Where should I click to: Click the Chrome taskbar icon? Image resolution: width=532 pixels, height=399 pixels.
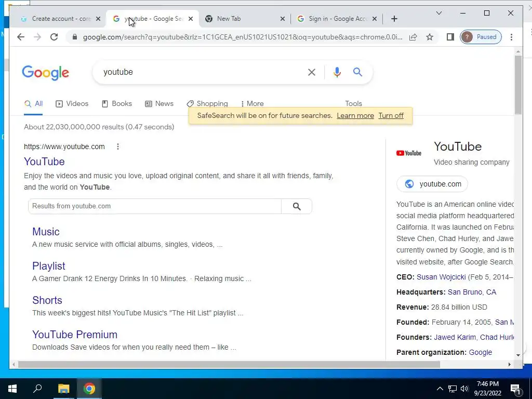coord(89,389)
